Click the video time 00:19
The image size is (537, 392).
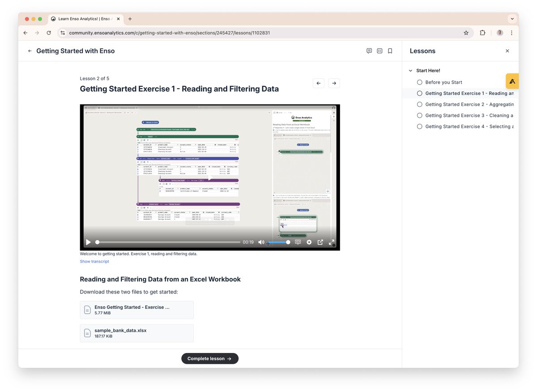pyautogui.click(x=248, y=242)
